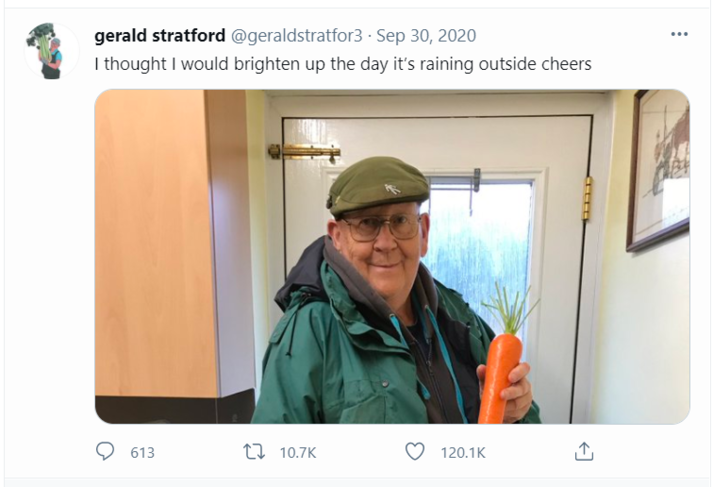Open the three-dot more options menu
The width and height of the screenshot is (713, 487).
pyautogui.click(x=679, y=34)
